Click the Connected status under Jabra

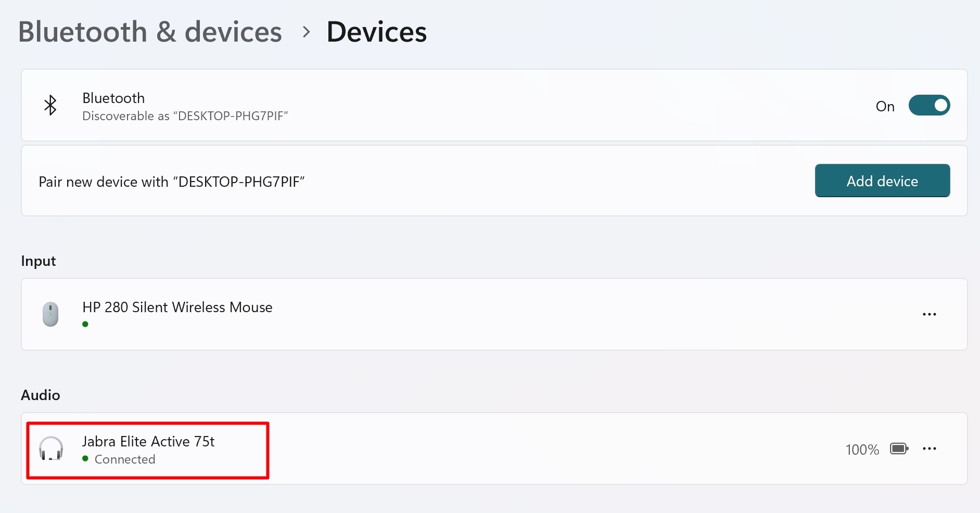125,459
